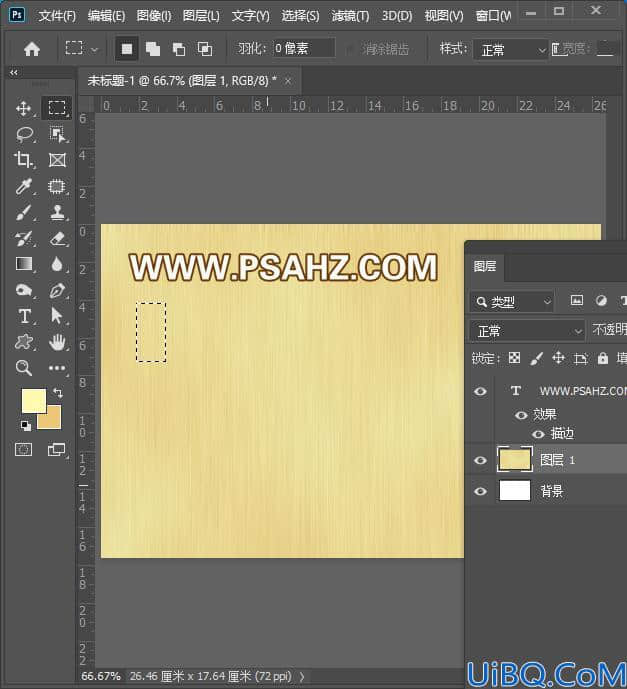Choose New selection mode
Image resolution: width=627 pixels, height=689 pixels.
click(x=127, y=49)
